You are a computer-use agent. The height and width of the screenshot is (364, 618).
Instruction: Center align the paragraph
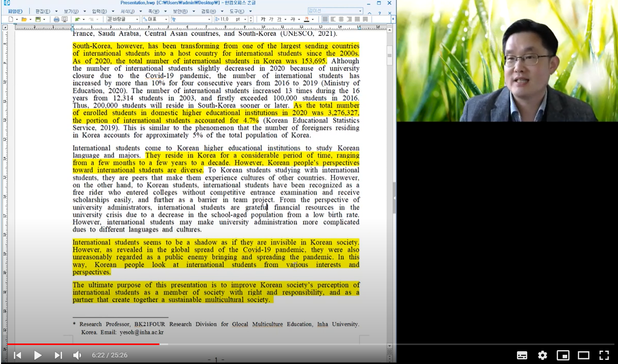pos(341,19)
